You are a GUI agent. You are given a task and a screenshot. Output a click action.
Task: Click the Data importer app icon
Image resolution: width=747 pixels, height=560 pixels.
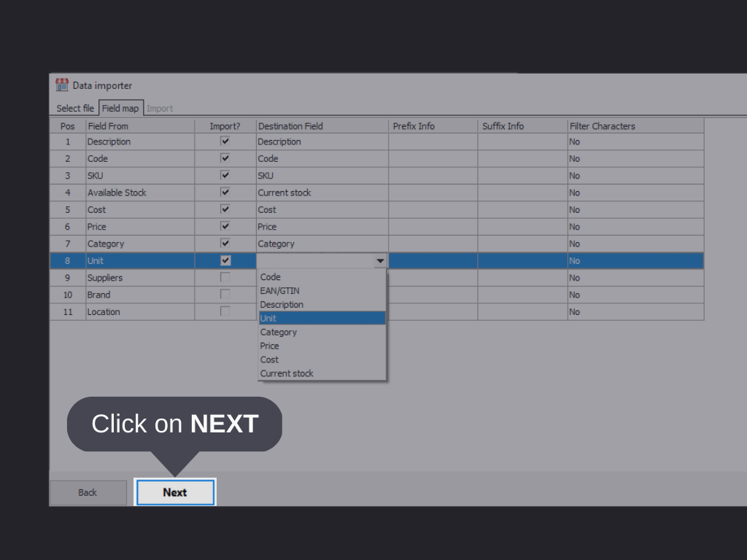pyautogui.click(x=62, y=85)
